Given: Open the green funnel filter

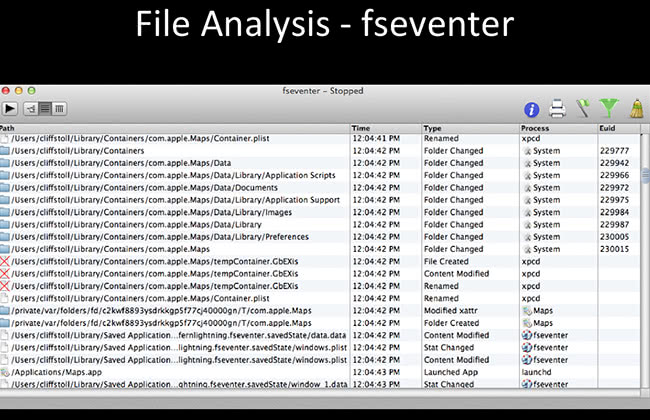Looking at the screenshot, I should tap(609, 108).
